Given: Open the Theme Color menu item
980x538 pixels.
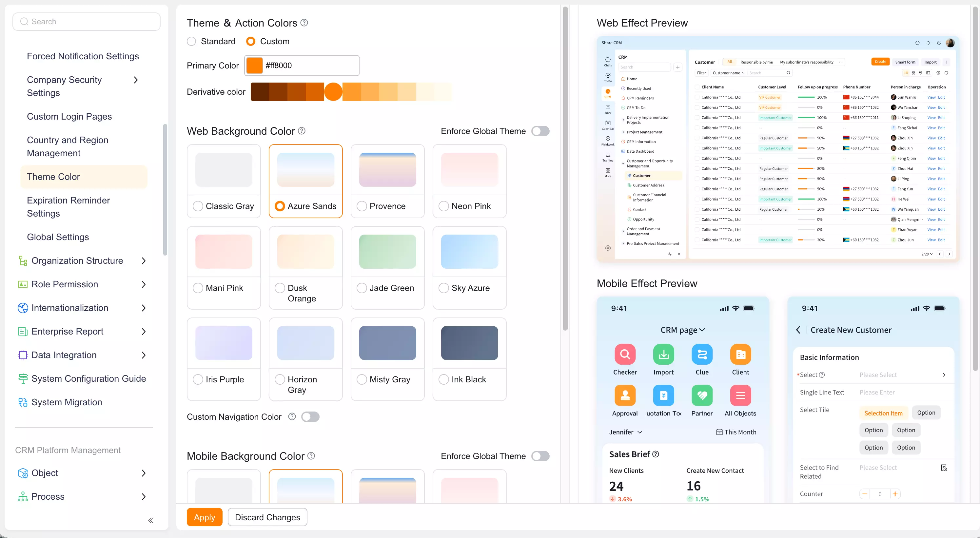Looking at the screenshot, I should click(x=84, y=176).
